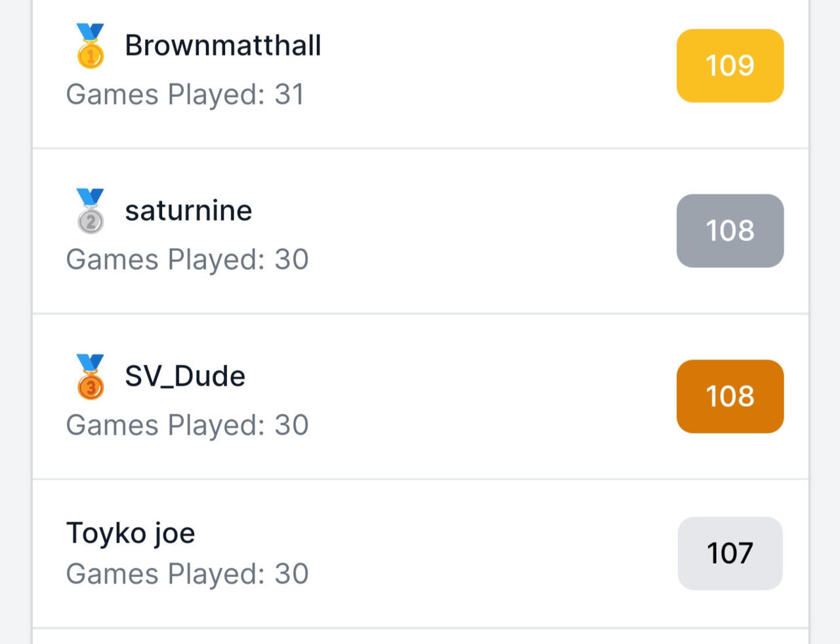Click 'Games Played: 30' under saturnine
The height and width of the screenshot is (644, 840).
187,260
